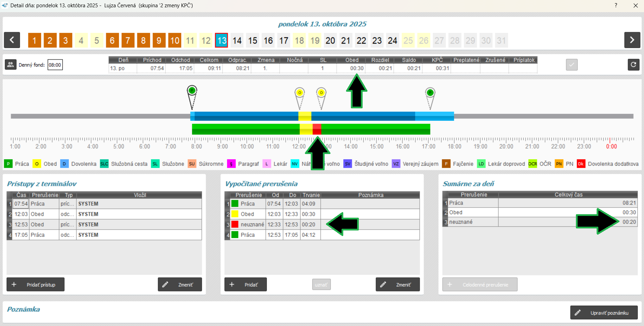Go to next month with right arrow
Viewport: 644px width, 326px height.
632,40
